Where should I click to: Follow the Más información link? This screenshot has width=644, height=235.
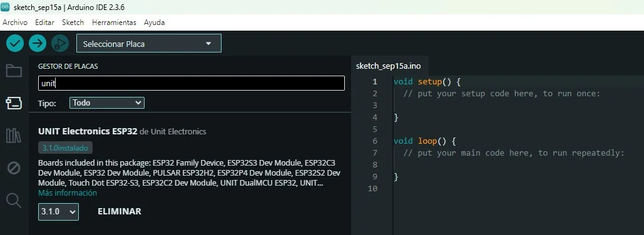(x=68, y=192)
